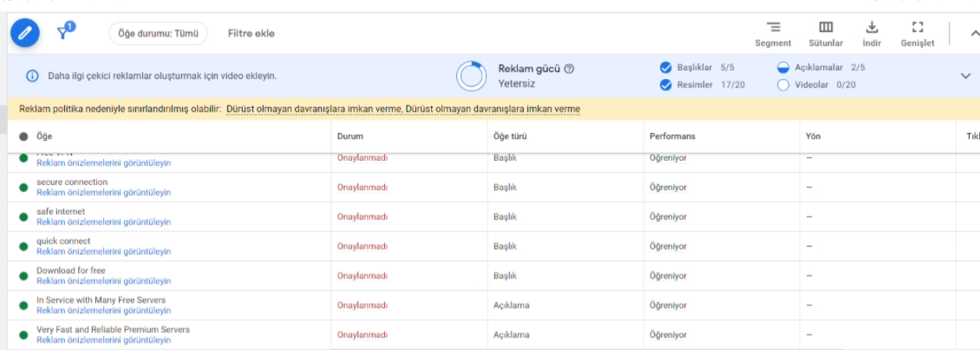Click green status dot for safe internet

(x=23, y=217)
